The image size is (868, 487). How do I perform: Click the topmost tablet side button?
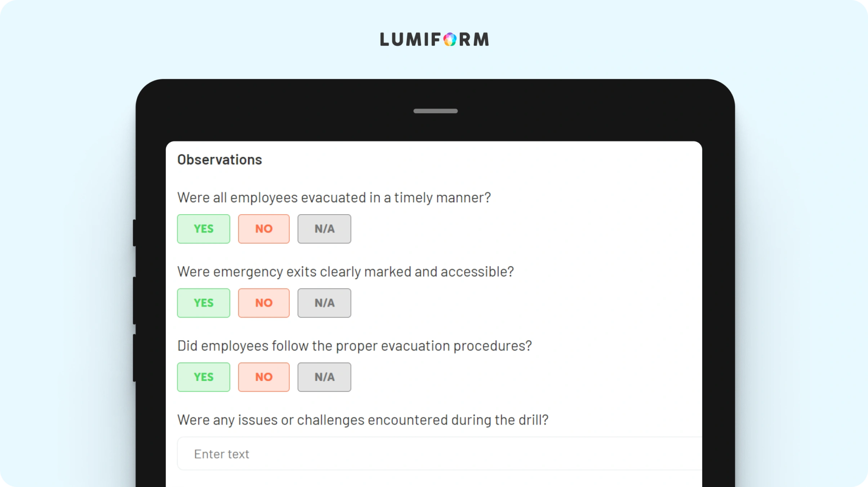pyautogui.click(x=134, y=232)
